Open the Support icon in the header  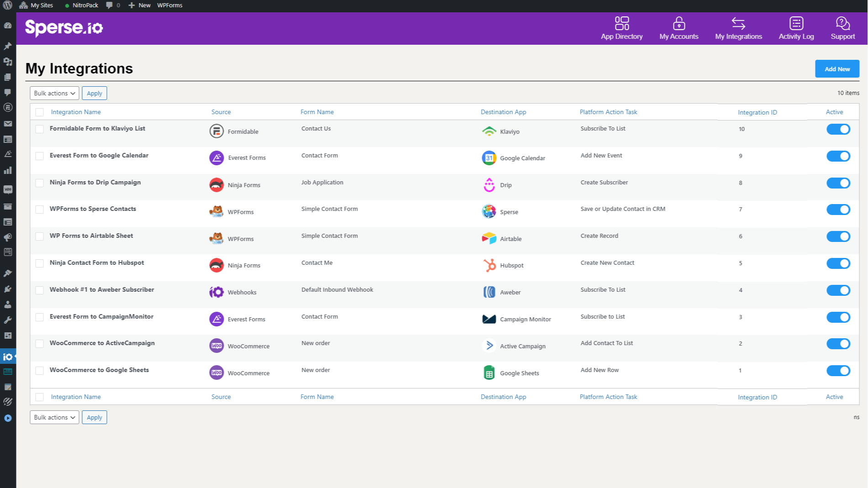[842, 28]
